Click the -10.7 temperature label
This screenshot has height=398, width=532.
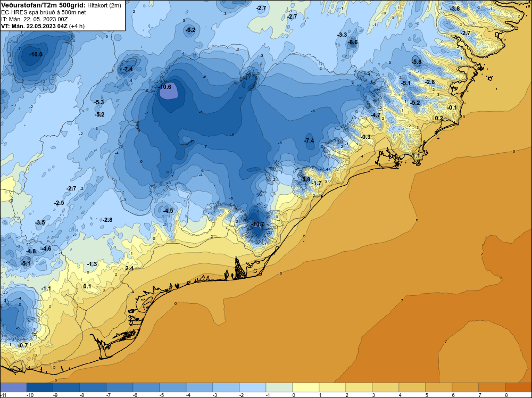point(257,224)
